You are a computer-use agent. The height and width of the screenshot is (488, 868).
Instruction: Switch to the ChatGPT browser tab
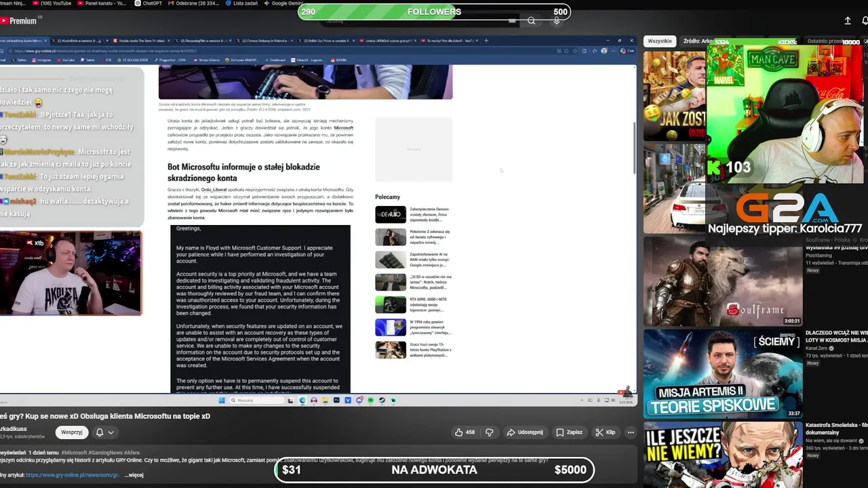[149, 3]
